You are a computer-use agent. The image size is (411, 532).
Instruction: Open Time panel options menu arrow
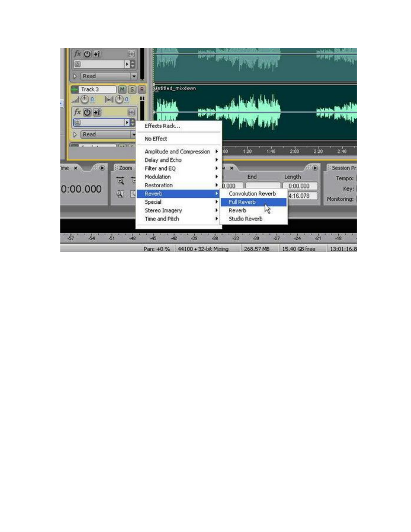click(x=102, y=168)
